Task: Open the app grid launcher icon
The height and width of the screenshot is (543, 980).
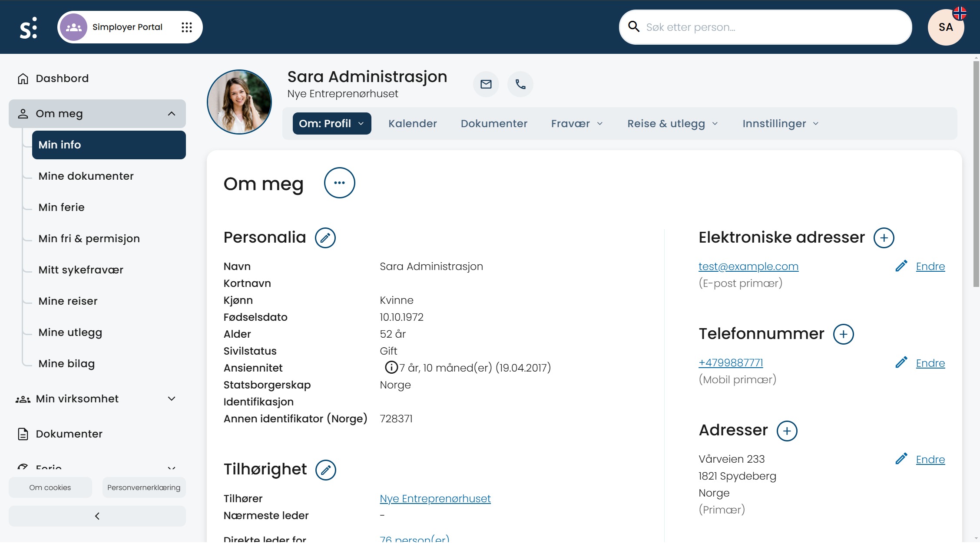Action: click(x=186, y=27)
